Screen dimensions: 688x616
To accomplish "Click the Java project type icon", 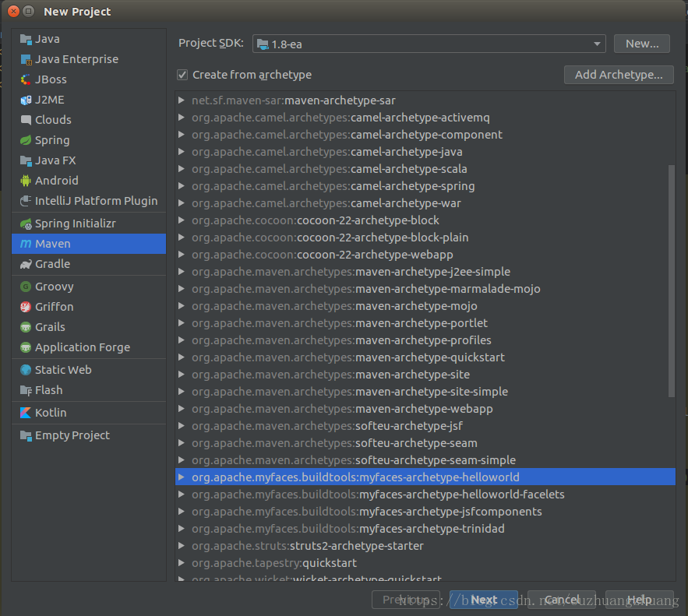I will pos(26,40).
